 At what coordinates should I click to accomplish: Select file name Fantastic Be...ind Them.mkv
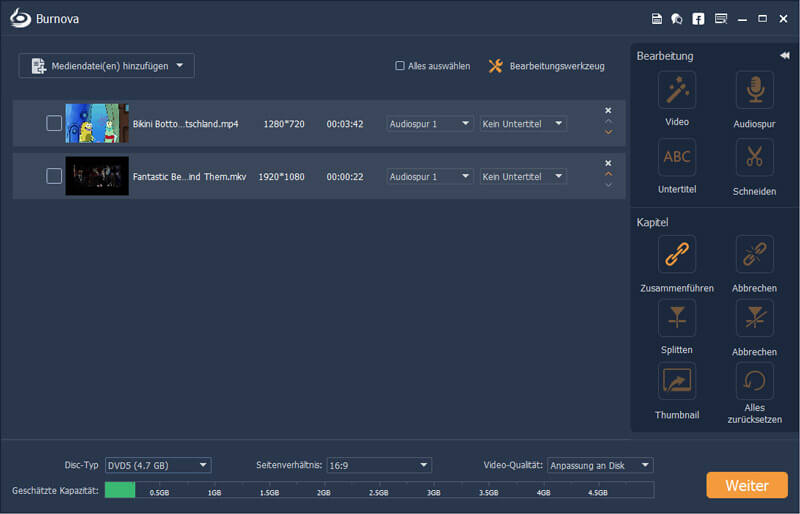tap(189, 177)
